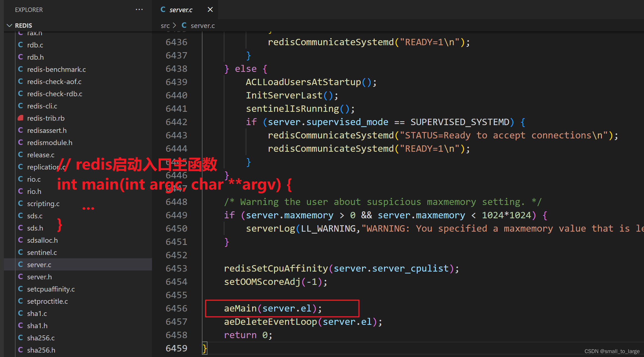Click aeDeleteEventLoop call on line 6457

click(x=303, y=322)
